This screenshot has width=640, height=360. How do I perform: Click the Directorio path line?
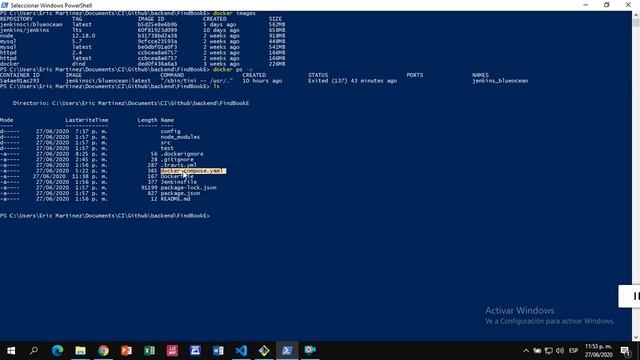(x=131, y=103)
